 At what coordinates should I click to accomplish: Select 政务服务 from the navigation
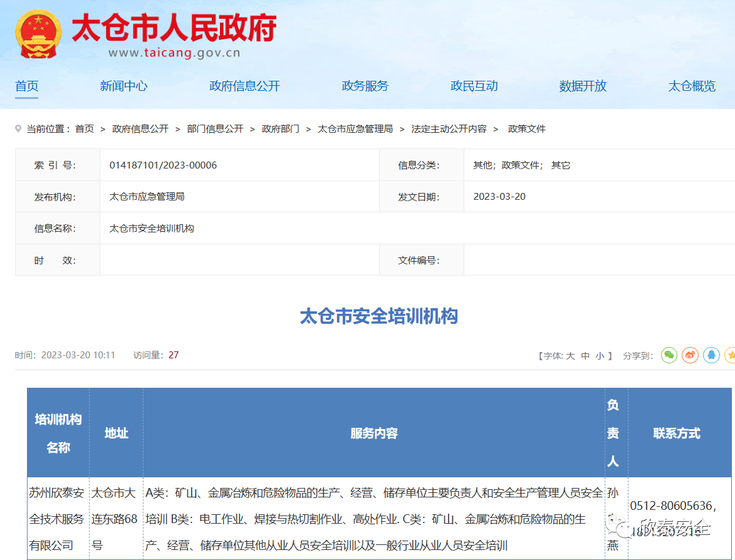coord(365,86)
